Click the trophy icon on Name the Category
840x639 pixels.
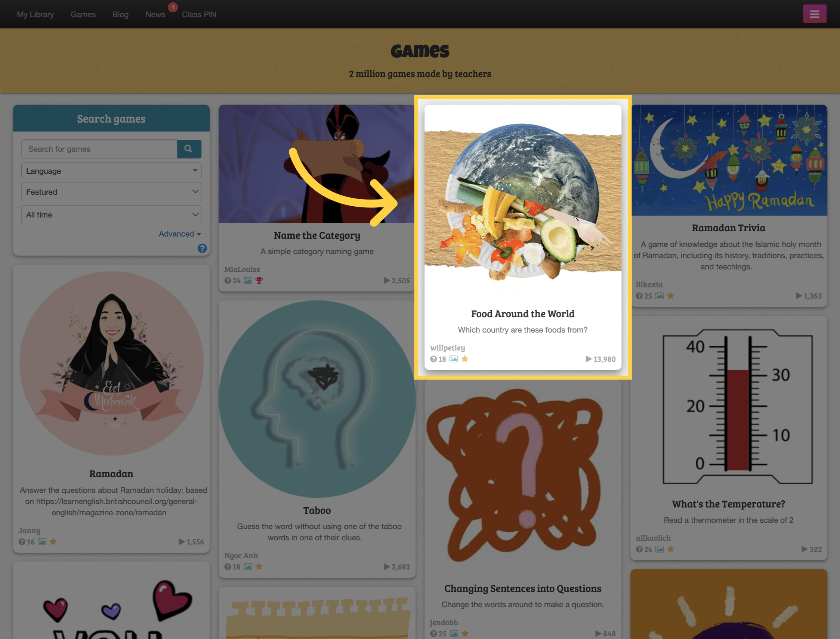(x=259, y=280)
